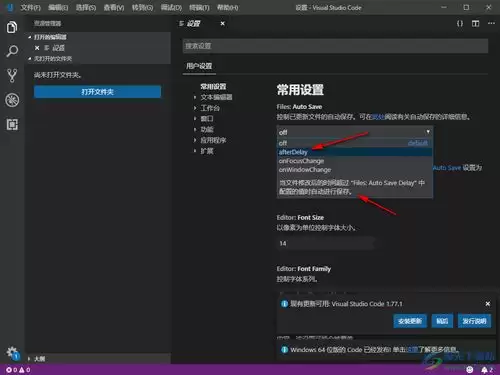500x375 pixels.
Task: Expand 窗口 in settings tree
Action: 207,119
